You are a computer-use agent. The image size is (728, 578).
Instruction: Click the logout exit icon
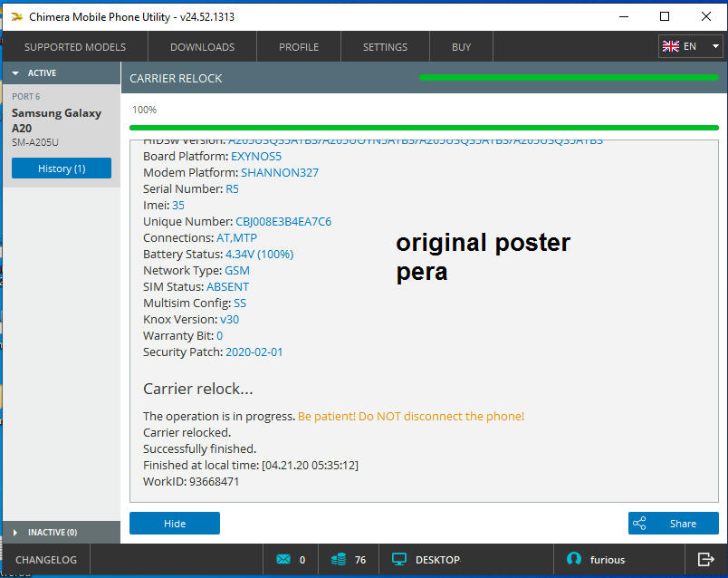coord(705,559)
